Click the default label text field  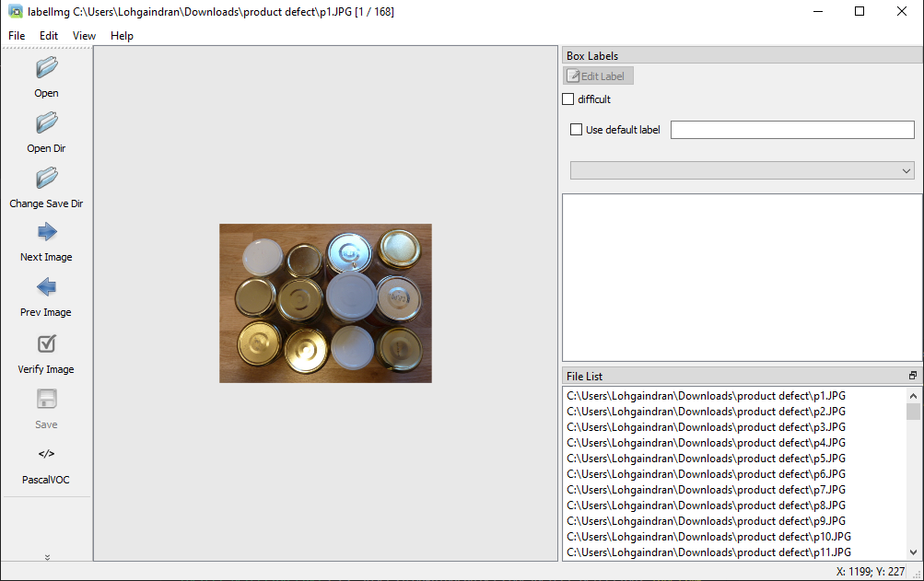(792, 130)
